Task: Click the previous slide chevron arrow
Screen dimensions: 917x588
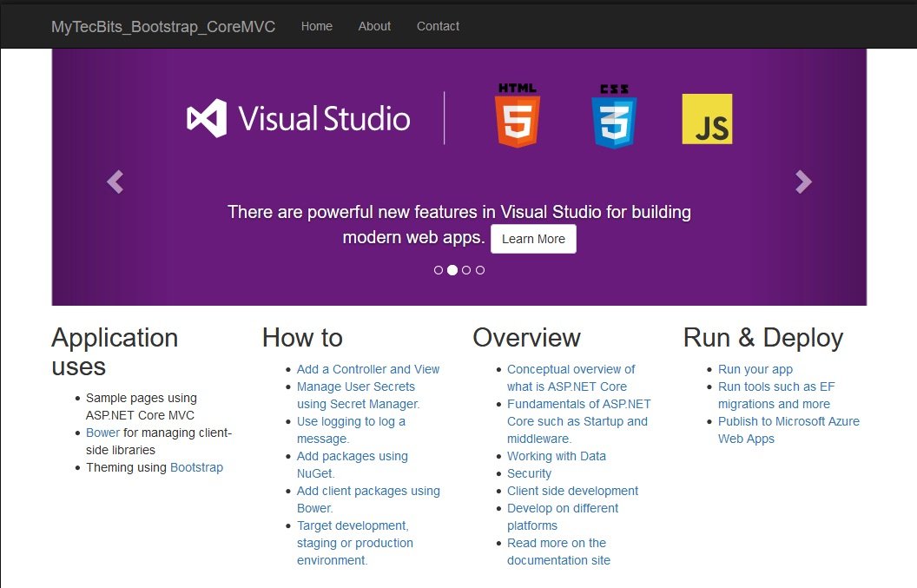Action: 115,182
